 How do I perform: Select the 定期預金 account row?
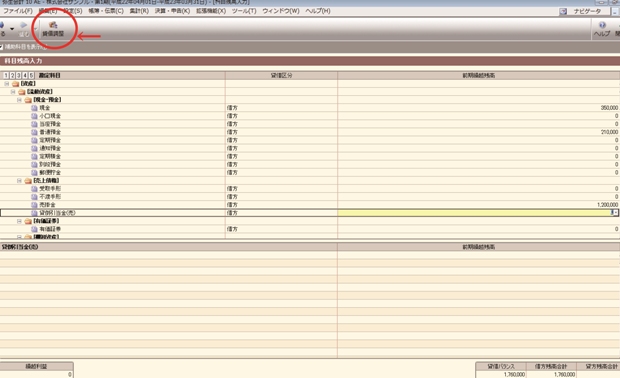coord(310,140)
